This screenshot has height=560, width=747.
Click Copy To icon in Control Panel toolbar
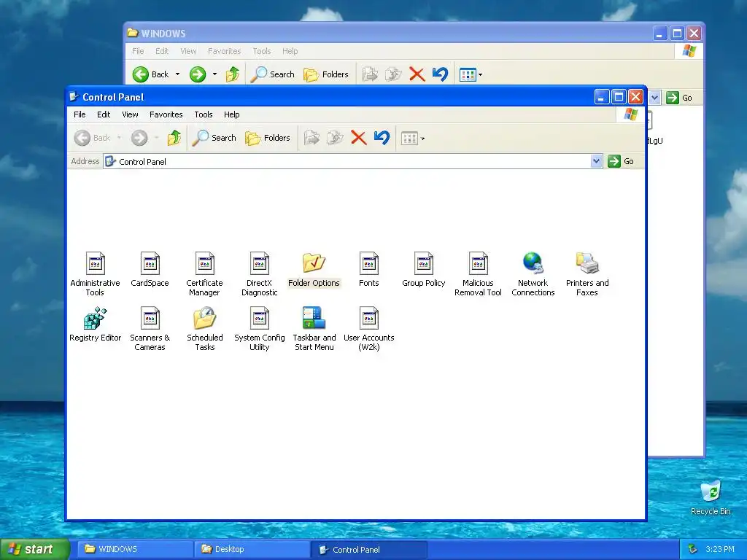335,138
